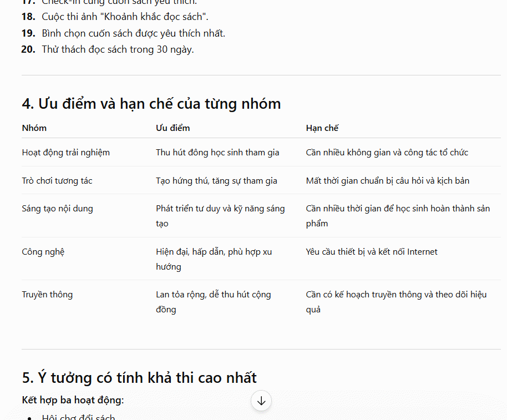Click cell 'Công nghệ'

43,251
